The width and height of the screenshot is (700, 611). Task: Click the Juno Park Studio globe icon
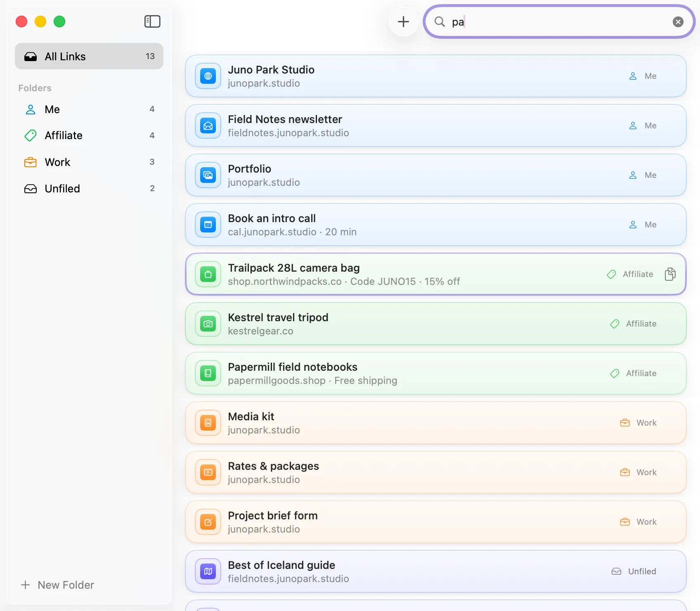(208, 76)
